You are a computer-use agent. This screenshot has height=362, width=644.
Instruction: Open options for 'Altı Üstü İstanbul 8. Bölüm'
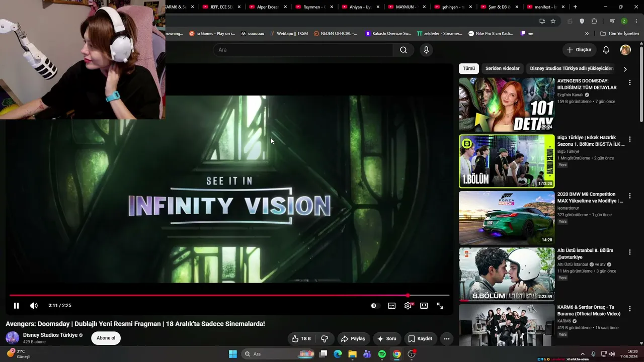click(629, 252)
